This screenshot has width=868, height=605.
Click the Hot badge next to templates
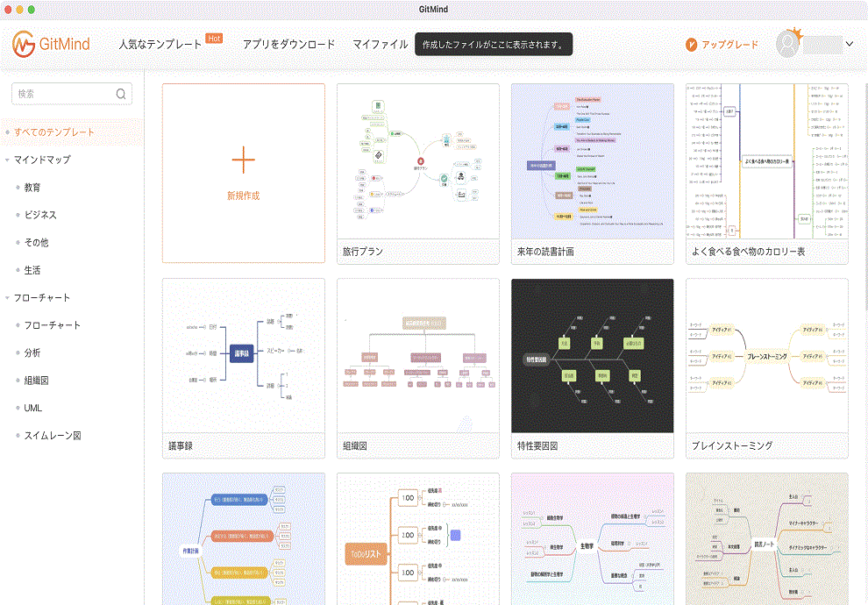(214, 39)
